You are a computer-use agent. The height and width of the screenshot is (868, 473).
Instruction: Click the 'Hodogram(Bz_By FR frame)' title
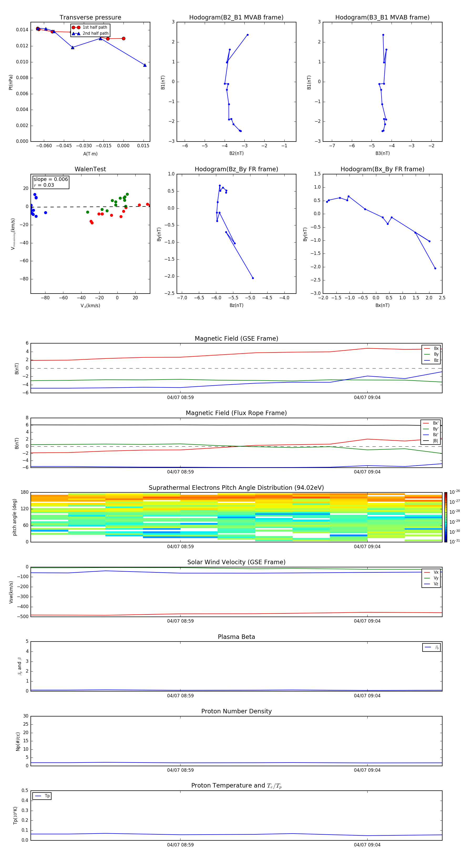click(236, 169)
